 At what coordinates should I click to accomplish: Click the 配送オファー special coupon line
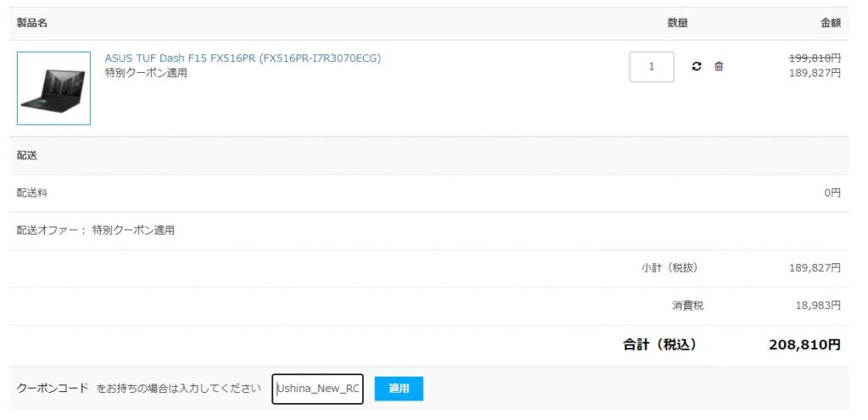96,230
